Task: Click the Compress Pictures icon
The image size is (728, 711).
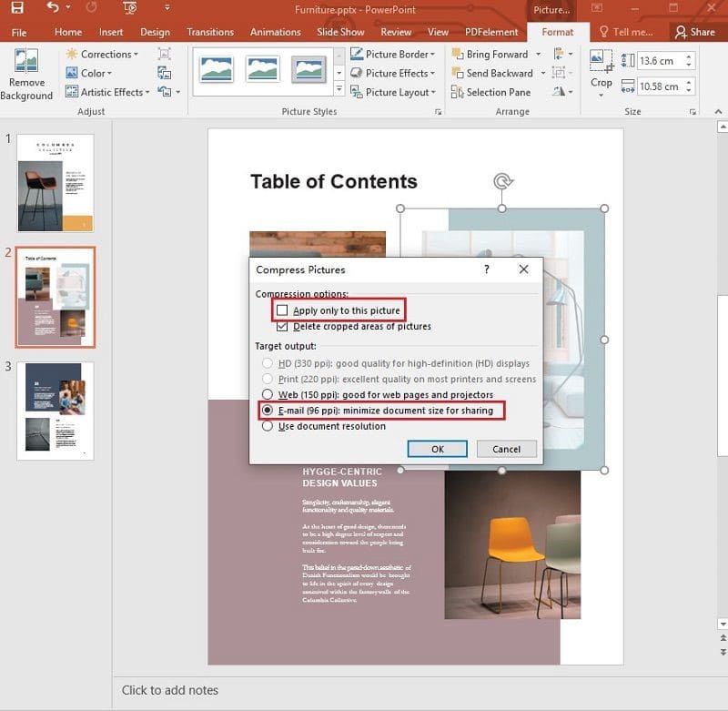Action: pos(164,54)
